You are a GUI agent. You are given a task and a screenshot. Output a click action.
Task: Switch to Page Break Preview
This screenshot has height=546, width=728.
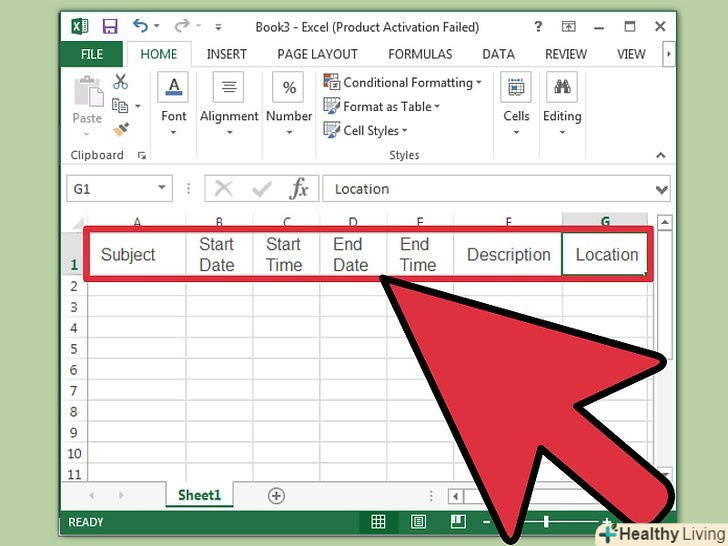(458, 521)
